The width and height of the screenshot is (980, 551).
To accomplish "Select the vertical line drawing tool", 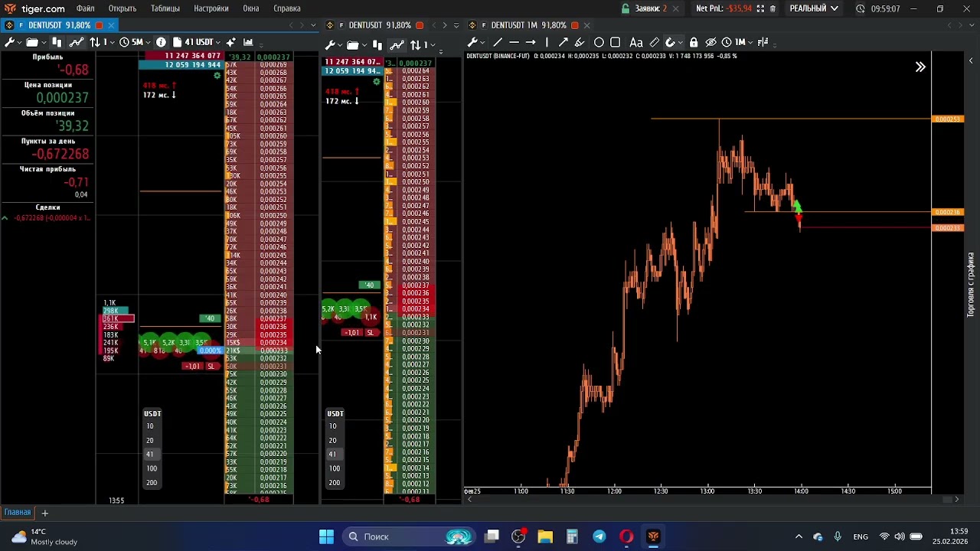I will pos(547,43).
